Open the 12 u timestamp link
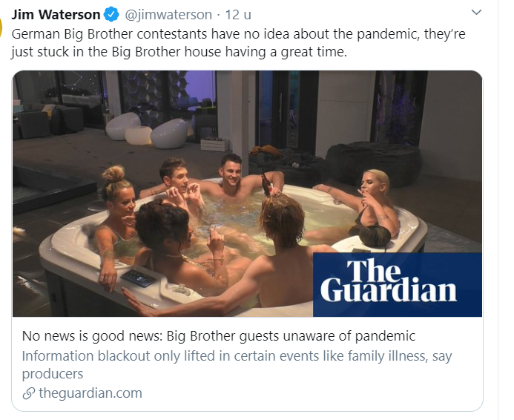This screenshot has width=514, height=420. [238, 15]
